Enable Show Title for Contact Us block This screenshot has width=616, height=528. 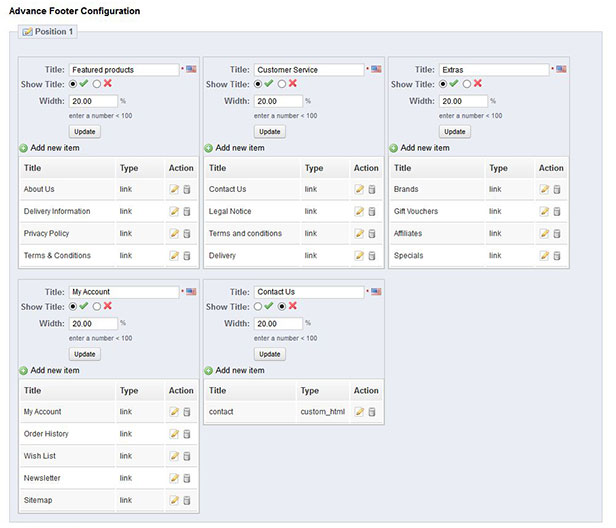(258, 306)
